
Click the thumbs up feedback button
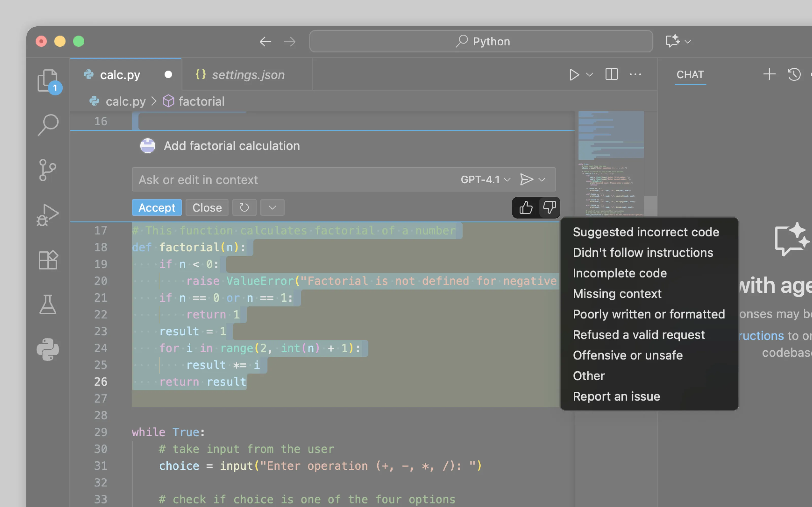526,208
